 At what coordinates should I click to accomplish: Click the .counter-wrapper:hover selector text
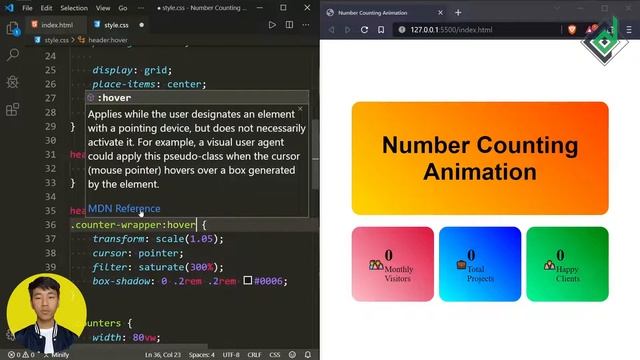(x=133, y=224)
